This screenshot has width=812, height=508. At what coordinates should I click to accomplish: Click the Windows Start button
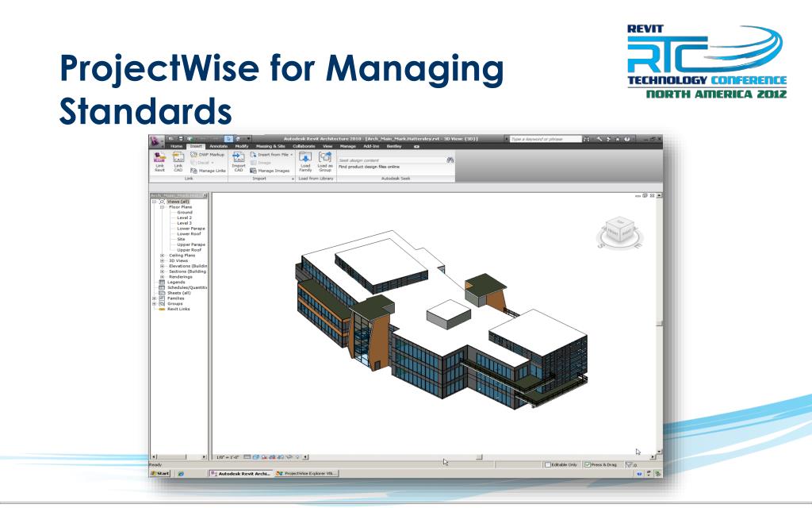(160, 473)
